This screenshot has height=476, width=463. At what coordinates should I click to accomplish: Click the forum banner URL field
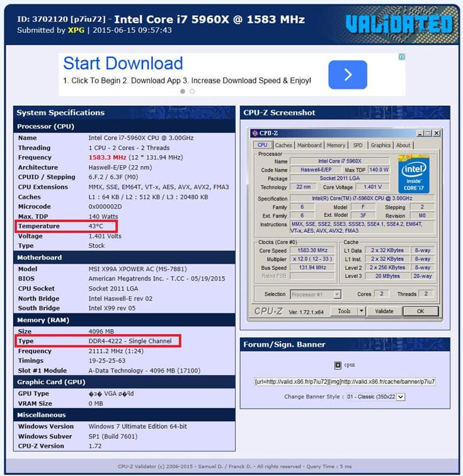[x=345, y=382]
